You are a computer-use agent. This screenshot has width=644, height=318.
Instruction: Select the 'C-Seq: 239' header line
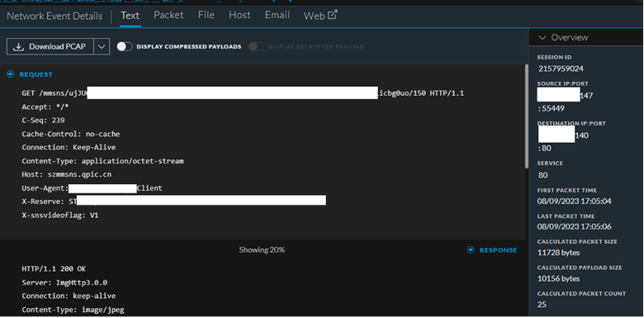click(43, 121)
